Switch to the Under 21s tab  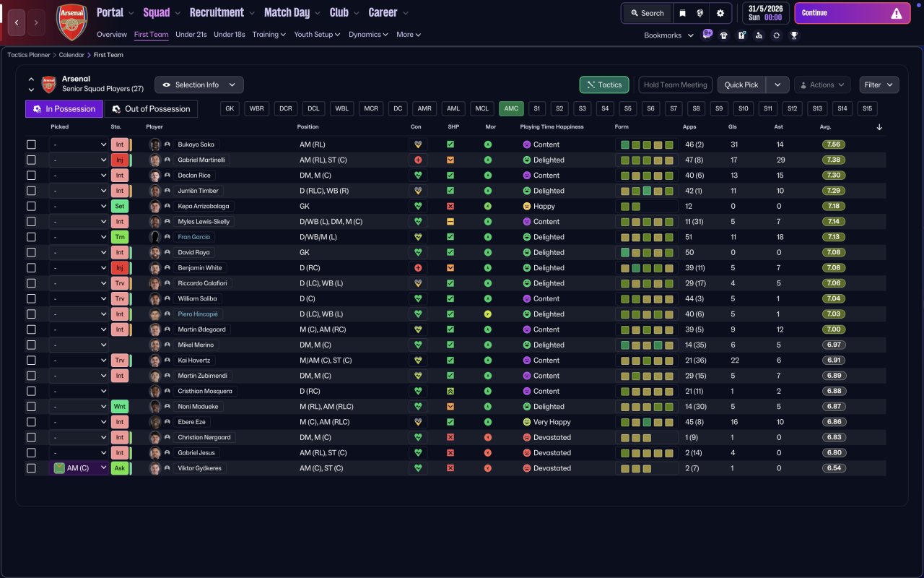tap(191, 34)
